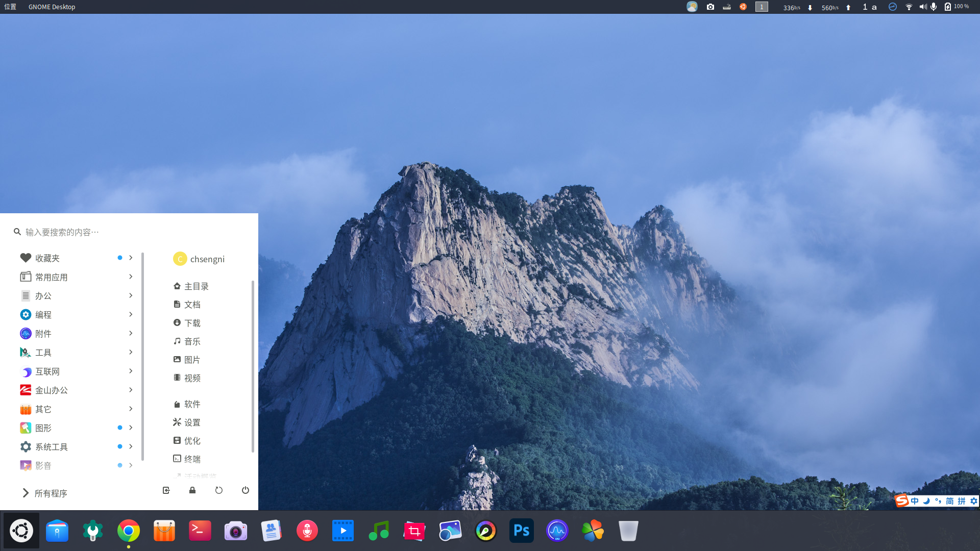Image resolution: width=980 pixels, height=551 pixels.
Task: Toggle Sogou Chinese/English input mode
Action: (x=915, y=501)
